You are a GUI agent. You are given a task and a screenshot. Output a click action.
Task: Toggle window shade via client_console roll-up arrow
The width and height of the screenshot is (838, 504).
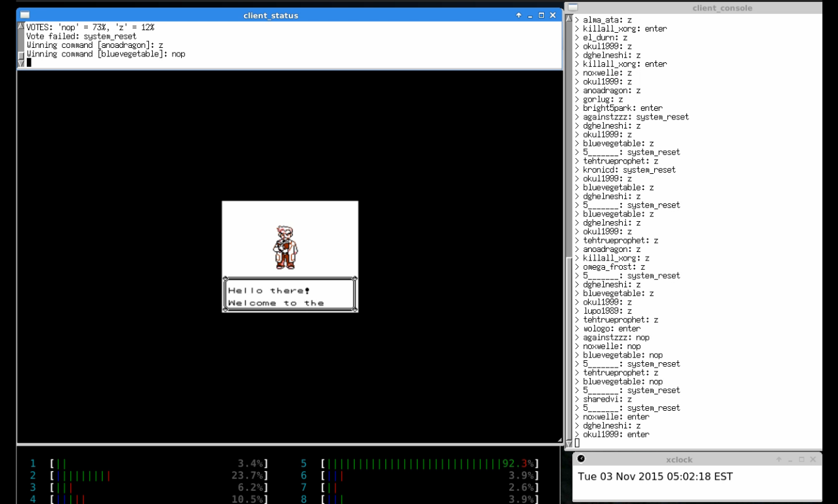778,8
